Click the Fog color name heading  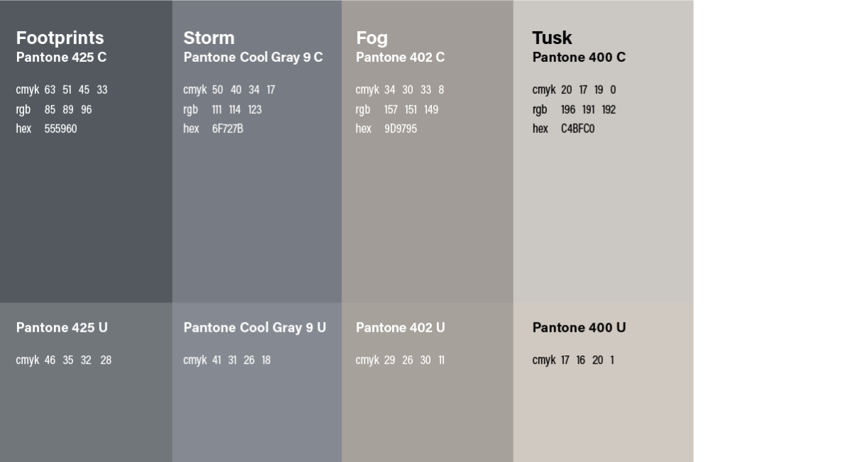371,38
